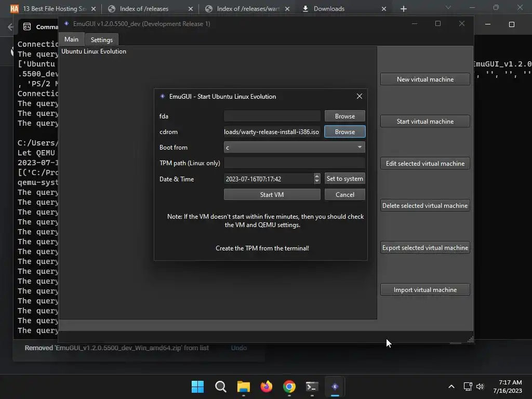Select Ubuntu Linux Evolution in VM list
The width and height of the screenshot is (532, 399).
[x=94, y=51]
